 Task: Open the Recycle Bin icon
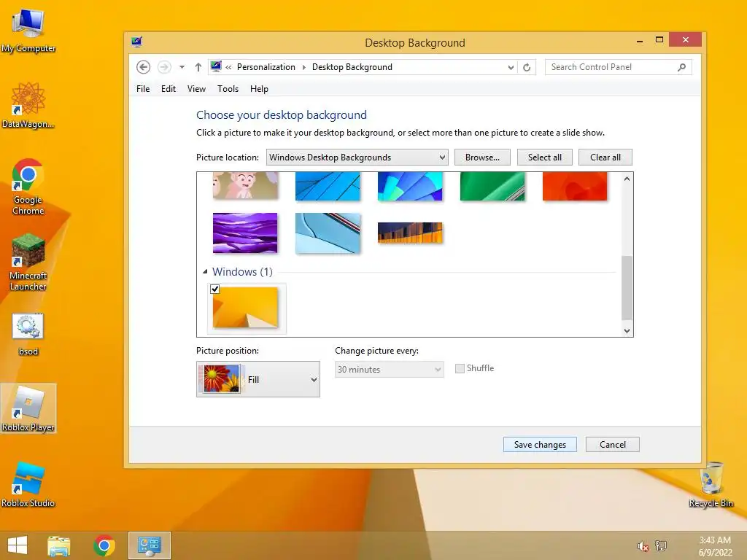(711, 484)
